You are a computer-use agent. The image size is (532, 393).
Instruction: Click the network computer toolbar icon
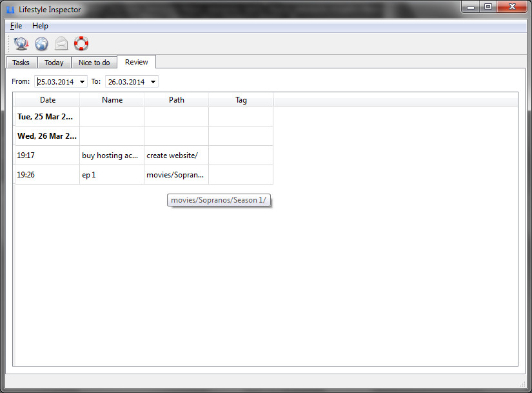click(x=21, y=43)
